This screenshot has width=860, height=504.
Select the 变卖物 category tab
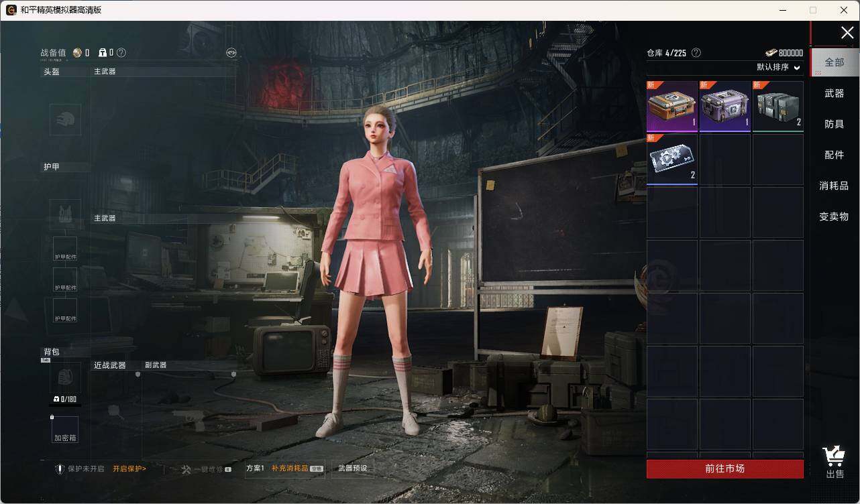click(835, 216)
